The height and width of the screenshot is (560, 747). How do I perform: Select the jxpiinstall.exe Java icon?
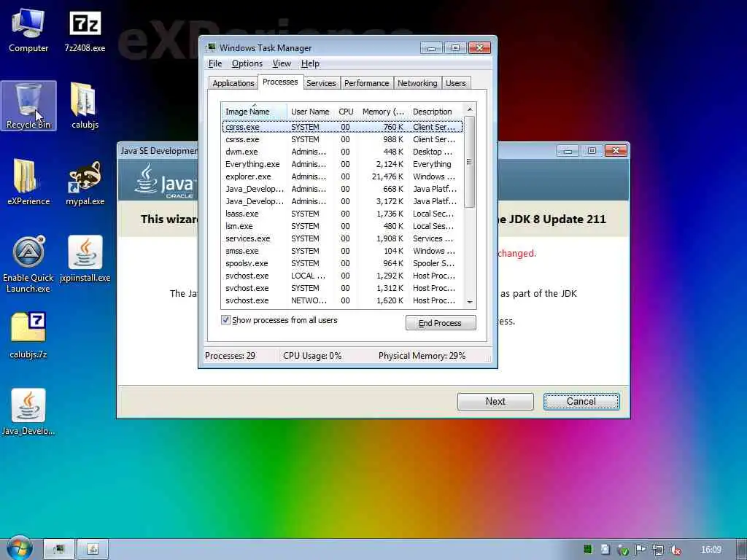point(85,259)
